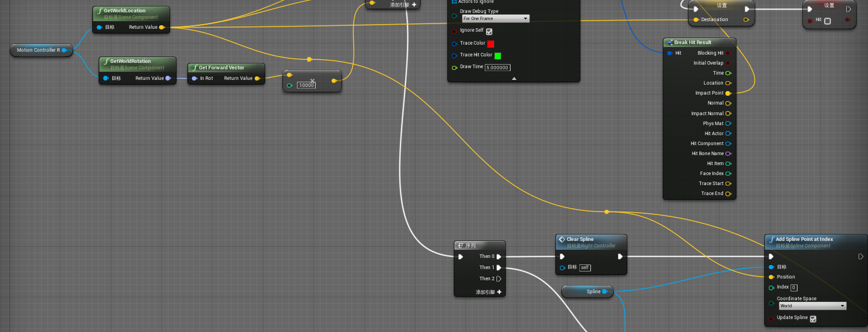Click Get Forward Vector Return Value pin

(257, 78)
